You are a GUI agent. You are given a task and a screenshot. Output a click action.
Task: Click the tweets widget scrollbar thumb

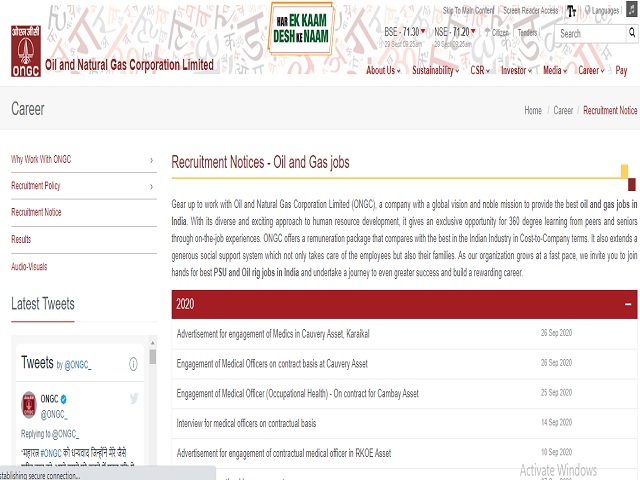(x=153, y=356)
